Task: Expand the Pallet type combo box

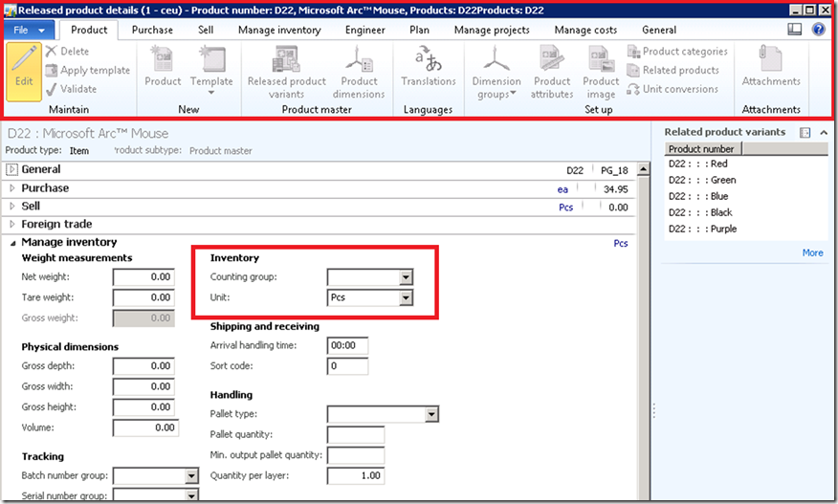Action: tap(431, 415)
